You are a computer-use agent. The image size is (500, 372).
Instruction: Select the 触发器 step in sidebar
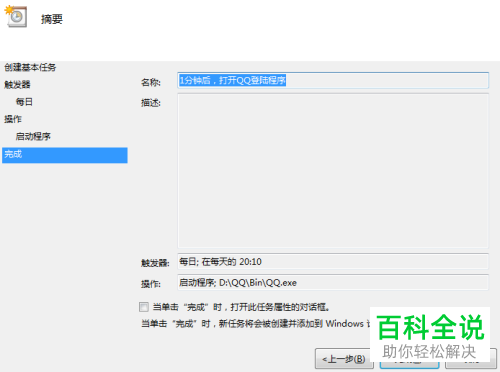click(17, 85)
